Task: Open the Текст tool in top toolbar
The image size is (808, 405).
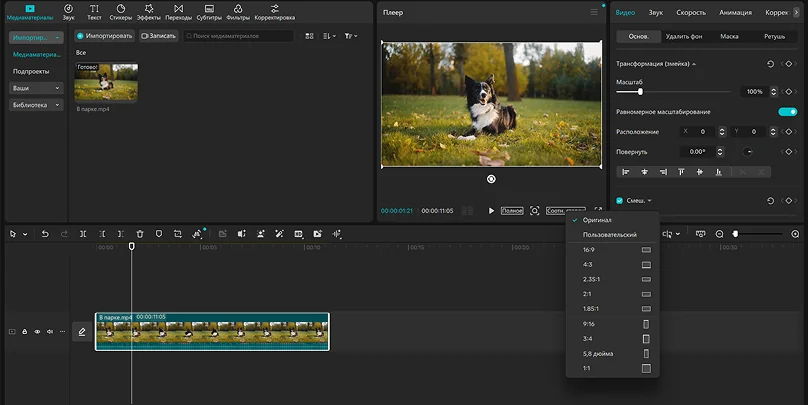Action: click(x=94, y=12)
